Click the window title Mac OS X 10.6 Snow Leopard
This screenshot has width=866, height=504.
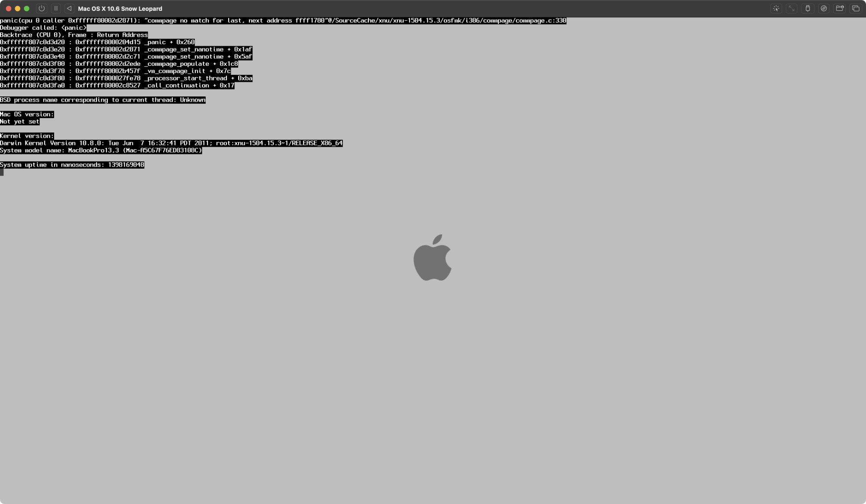(x=120, y=9)
